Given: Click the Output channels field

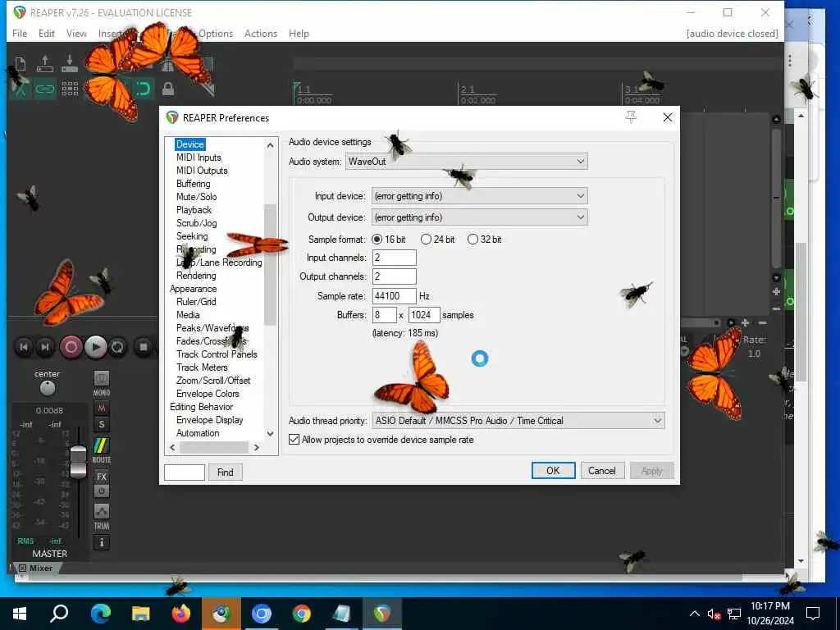Looking at the screenshot, I should click(x=395, y=276).
